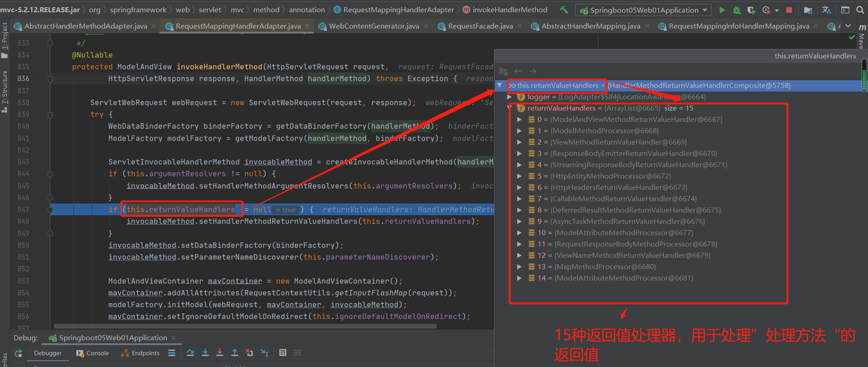Click the servlet breadcrumb segment

tap(210, 10)
